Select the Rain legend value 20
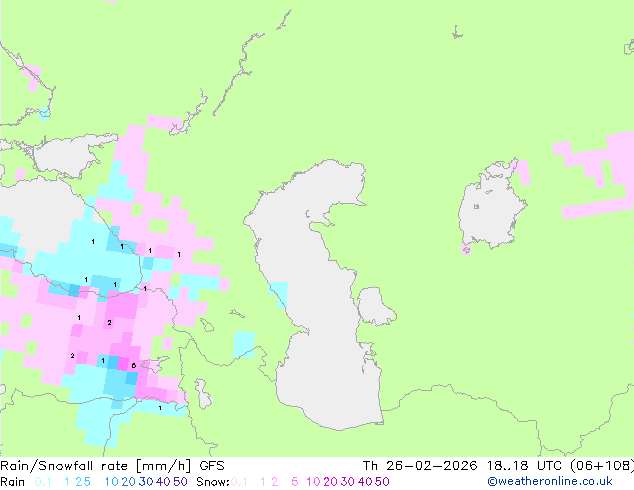634x490 pixels. click(128, 482)
